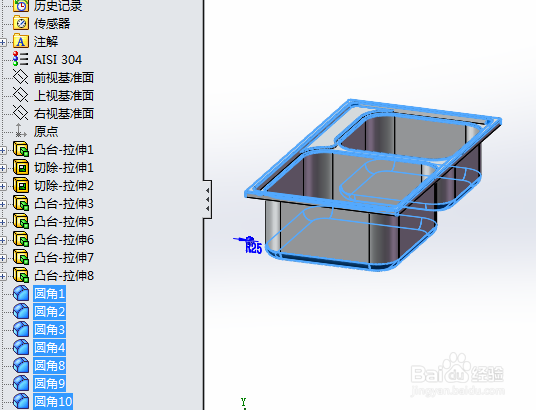
Task: Select the highlighted 圆角4 label
Action: 50,348
